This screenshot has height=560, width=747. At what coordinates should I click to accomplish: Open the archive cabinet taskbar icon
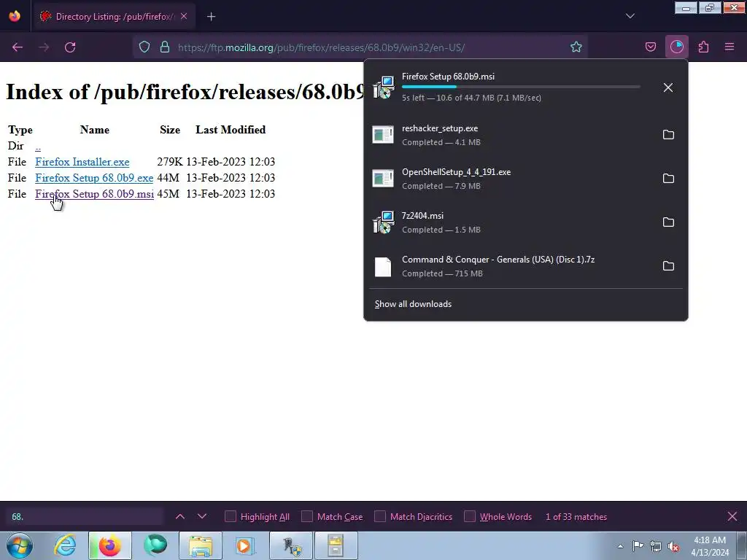336,545
